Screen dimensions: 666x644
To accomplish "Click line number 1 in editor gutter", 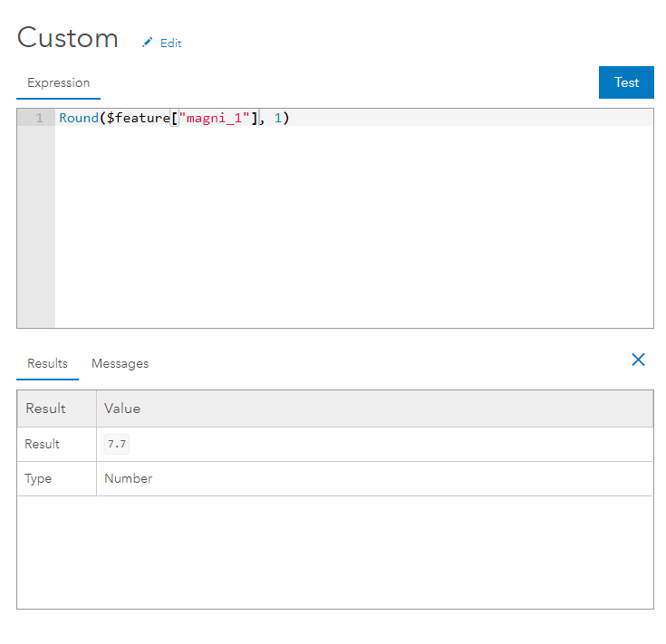I will point(40,118).
